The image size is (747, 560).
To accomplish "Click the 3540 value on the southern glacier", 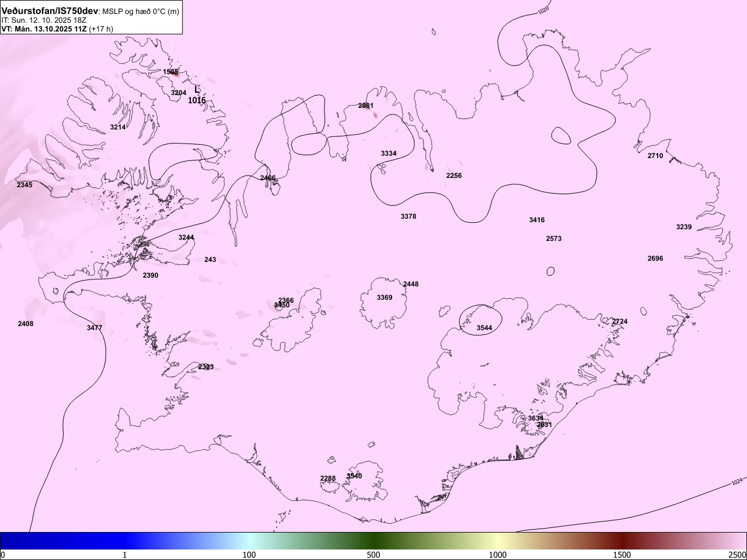I will (x=354, y=476).
